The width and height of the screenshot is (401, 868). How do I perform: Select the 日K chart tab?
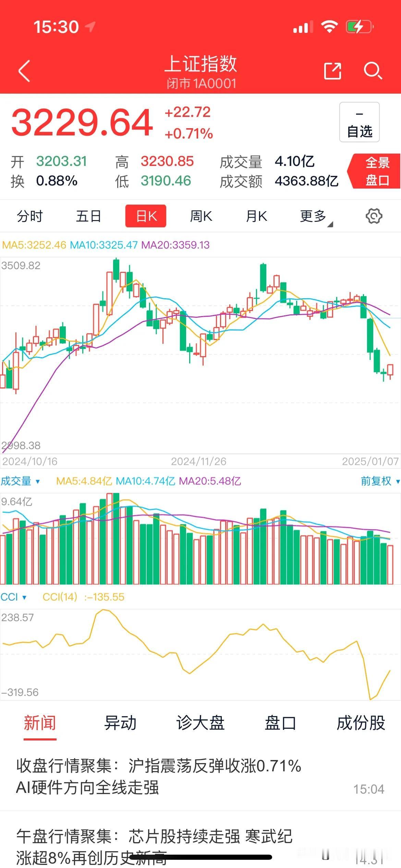click(x=146, y=216)
